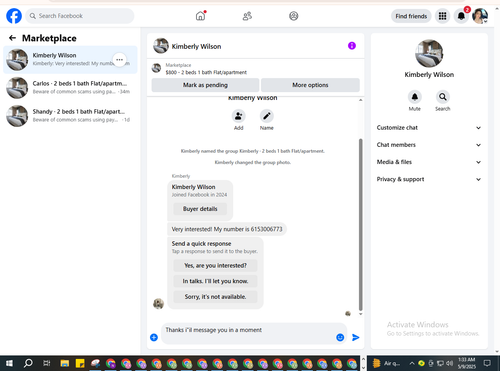This screenshot has height=371, width=500.
Task: Click the Mark as pending button
Action: point(205,85)
